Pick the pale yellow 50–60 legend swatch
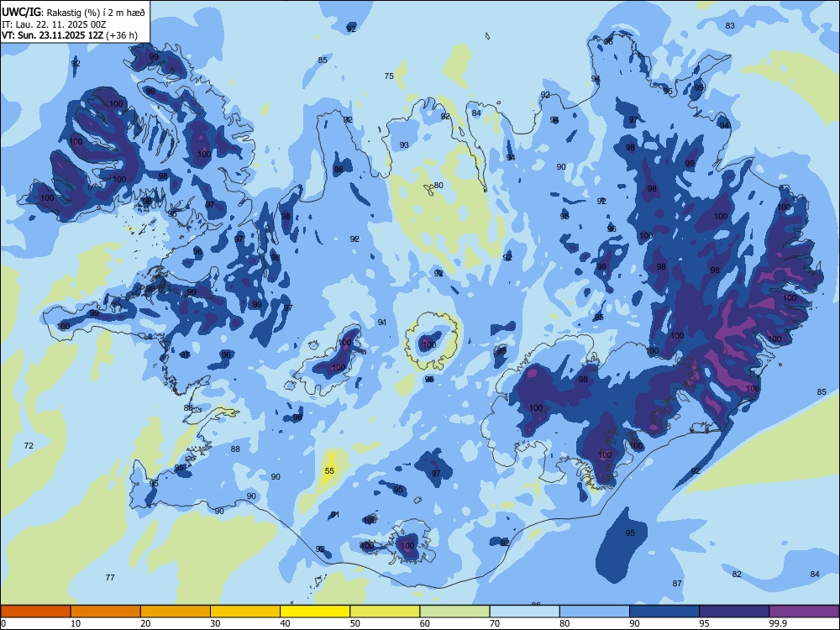 385,612
